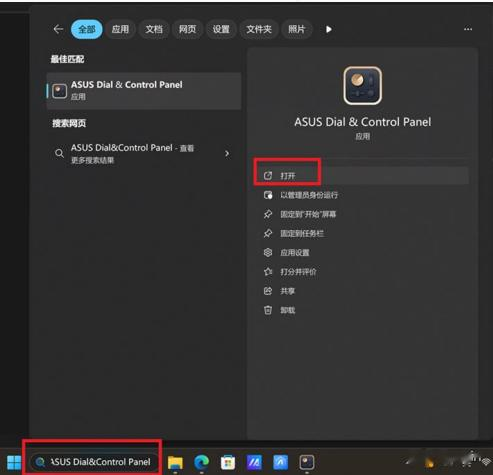This screenshot has width=493, height=475.
Task: Open Microsoft Store from the taskbar
Action: (x=228, y=462)
